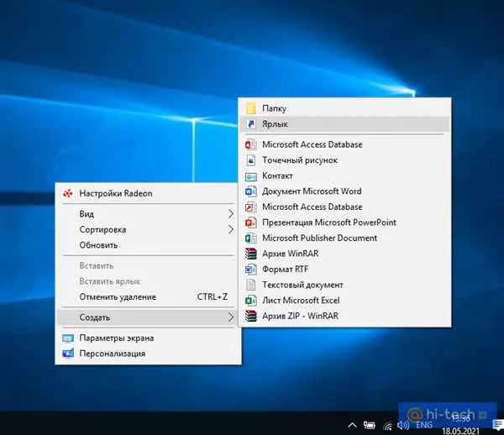Click the Архив WinRAR books icon
504x435 pixels.
(x=250, y=254)
